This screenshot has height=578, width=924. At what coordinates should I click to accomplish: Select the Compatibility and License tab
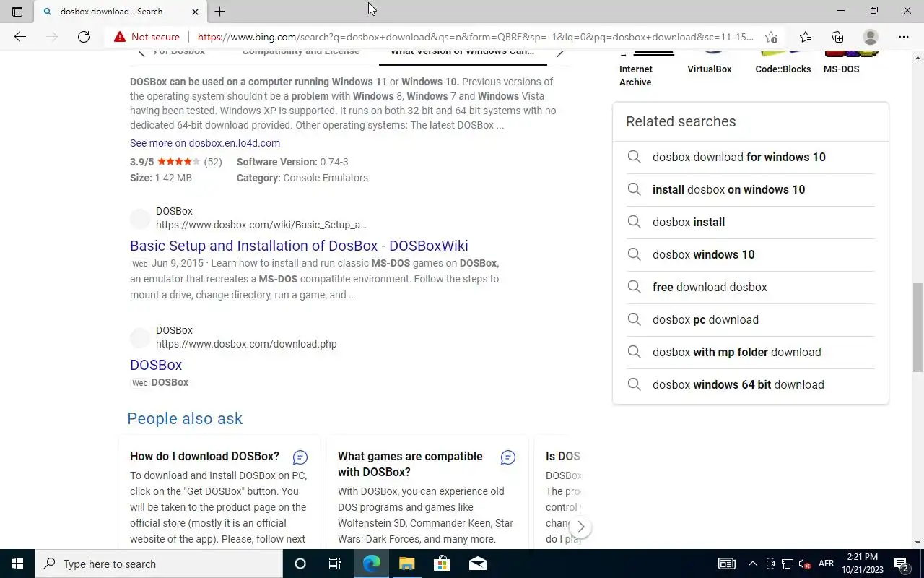point(300,52)
